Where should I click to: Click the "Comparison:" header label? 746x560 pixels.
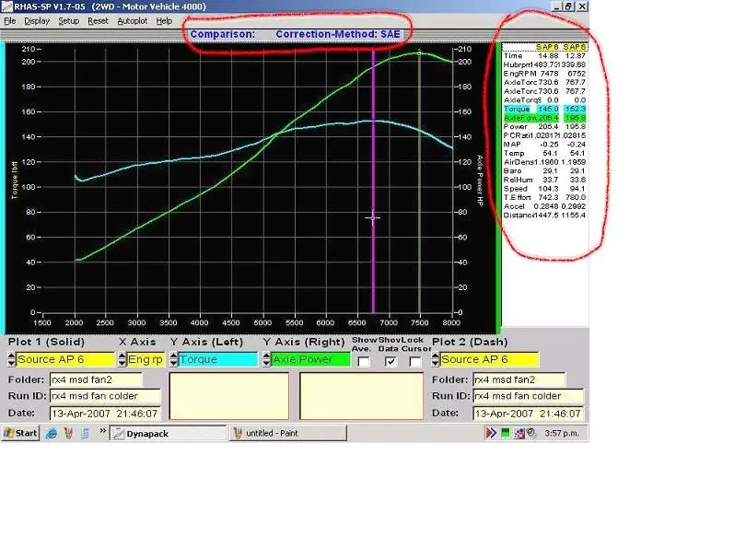223,34
